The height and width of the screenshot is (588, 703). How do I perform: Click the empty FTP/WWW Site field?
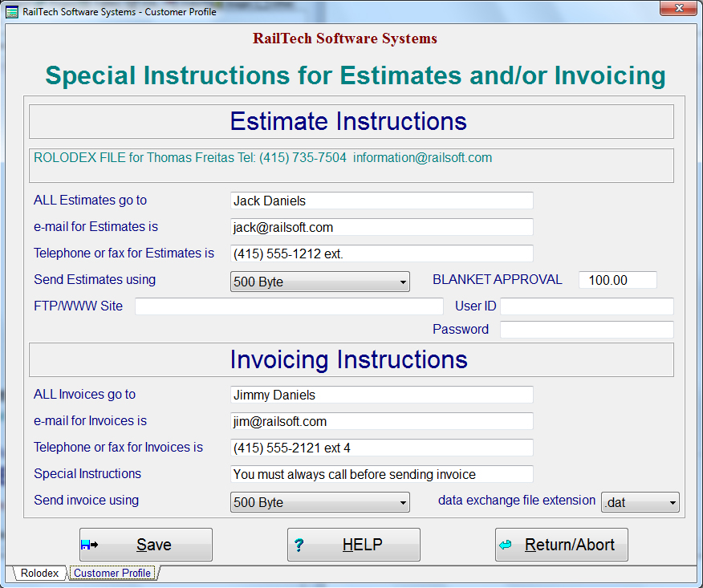(x=288, y=306)
